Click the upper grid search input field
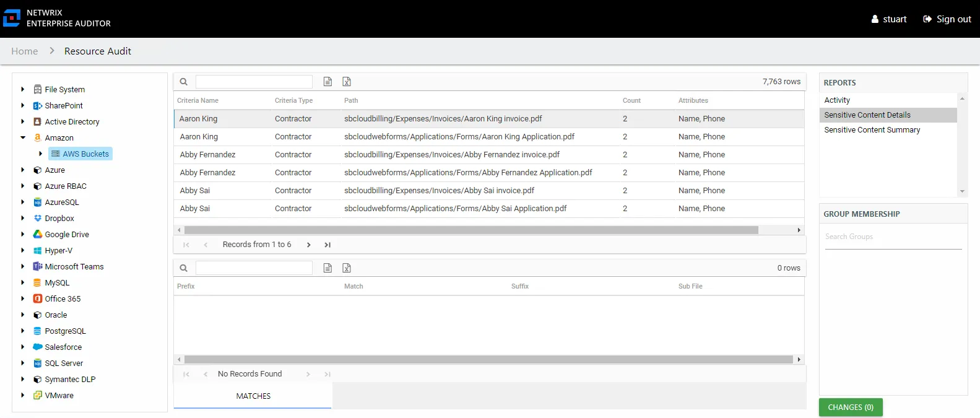This screenshot has height=418, width=980. [x=254, y=82]
